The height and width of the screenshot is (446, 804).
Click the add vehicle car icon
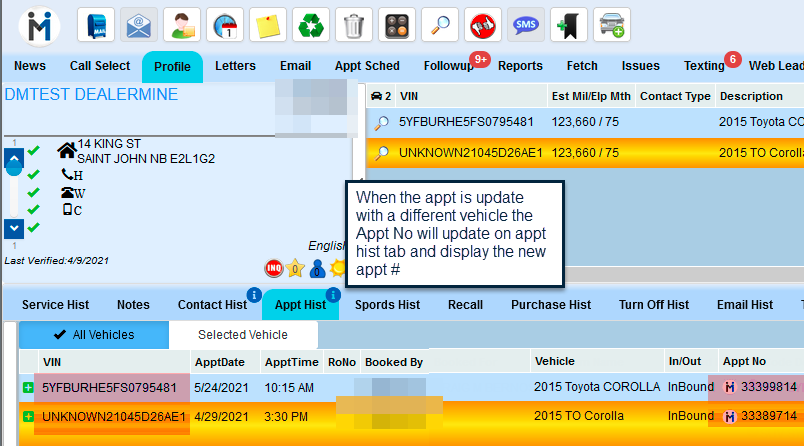[611, 24]
